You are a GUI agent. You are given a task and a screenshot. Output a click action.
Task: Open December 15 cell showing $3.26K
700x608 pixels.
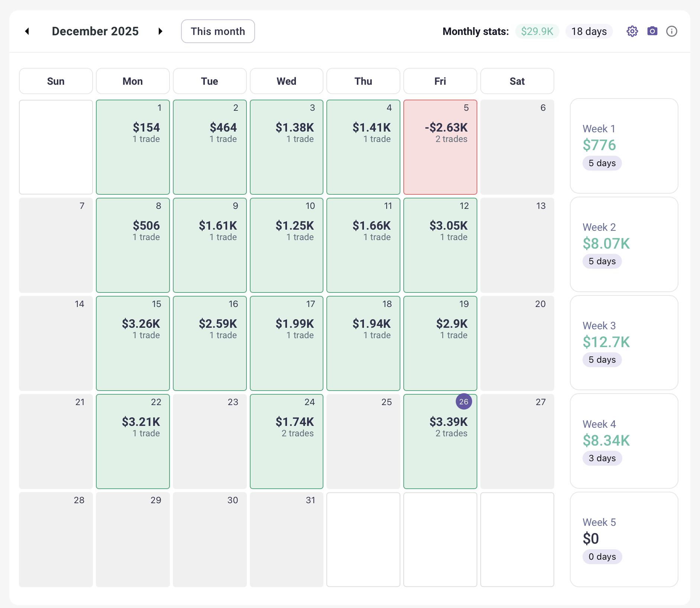(x=133, y=343)
